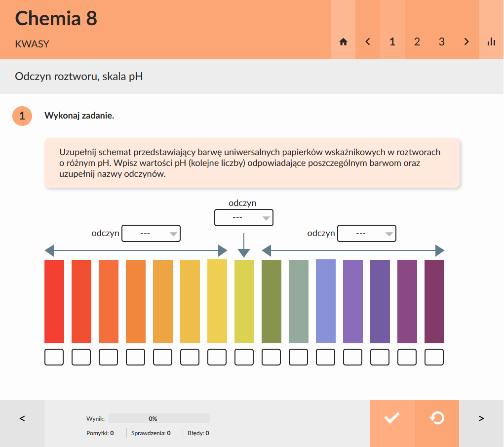Viewport: 504px width, 447px height.
Task: Open the statistics bar chart icon
Action: point(491,42)
